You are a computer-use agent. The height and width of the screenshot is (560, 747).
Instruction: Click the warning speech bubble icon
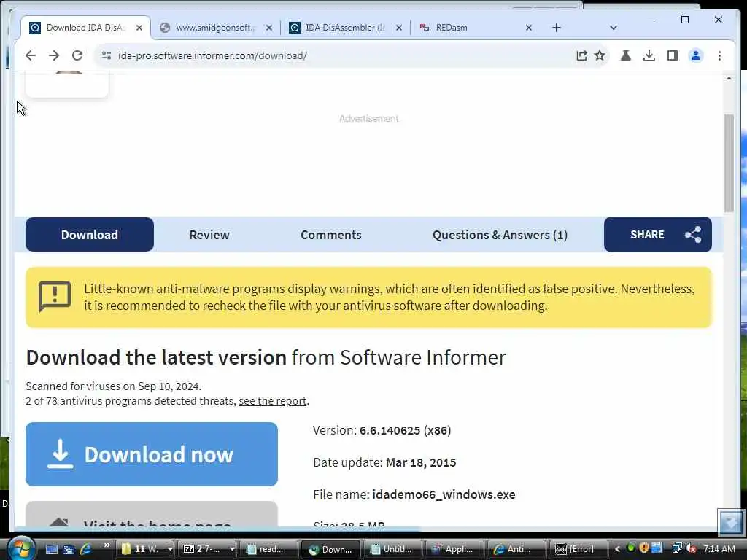click(x=55, y=297)
